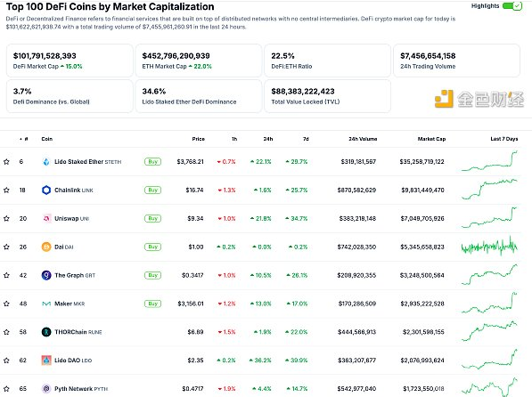Click Lido Staked Ether DeFi Dominance card
Screen dimensions: 532x397
[199, 96]
